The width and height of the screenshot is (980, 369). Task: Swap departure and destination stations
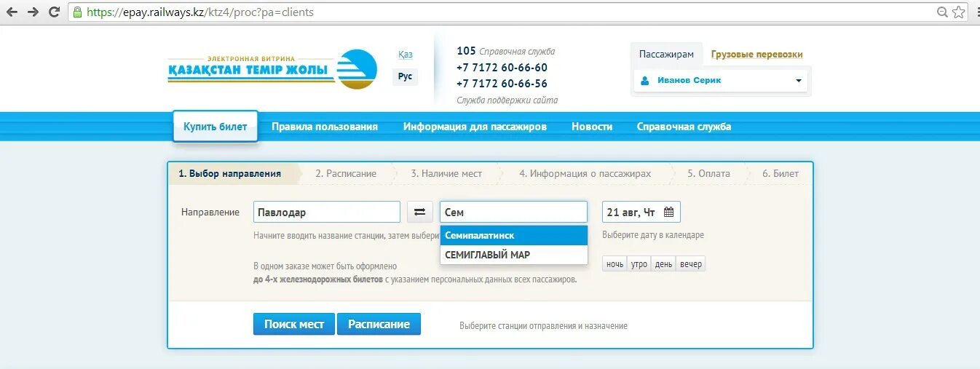pos(419,212)
